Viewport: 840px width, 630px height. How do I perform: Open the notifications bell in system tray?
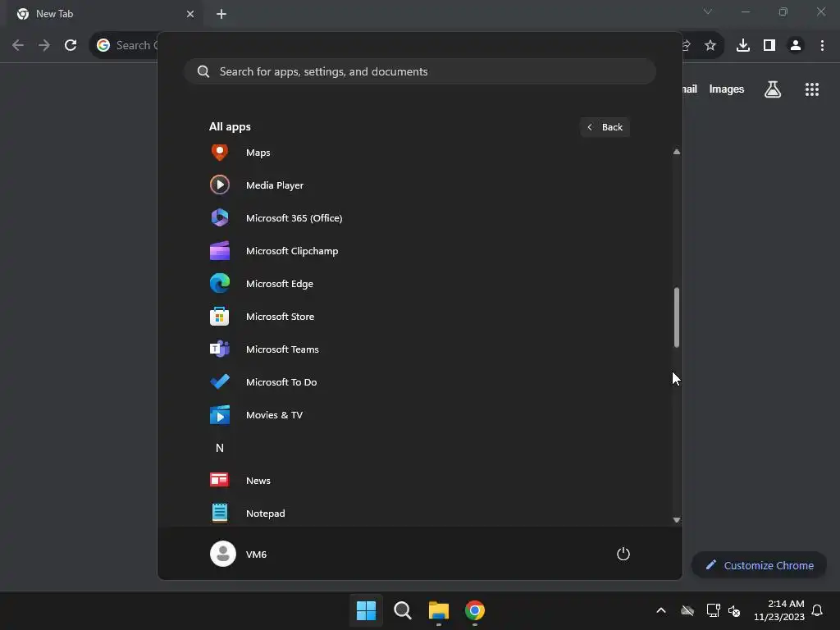click(817, 610)
